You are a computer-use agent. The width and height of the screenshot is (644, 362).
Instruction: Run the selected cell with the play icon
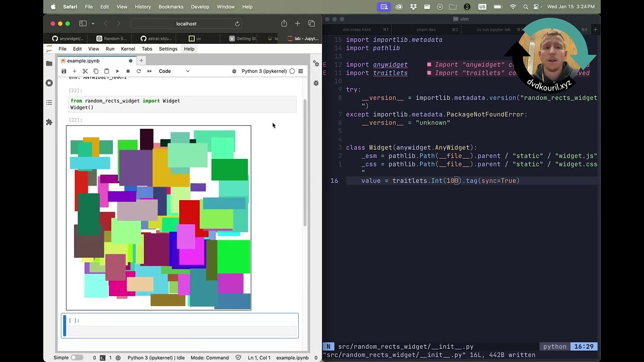click(117, 71)
